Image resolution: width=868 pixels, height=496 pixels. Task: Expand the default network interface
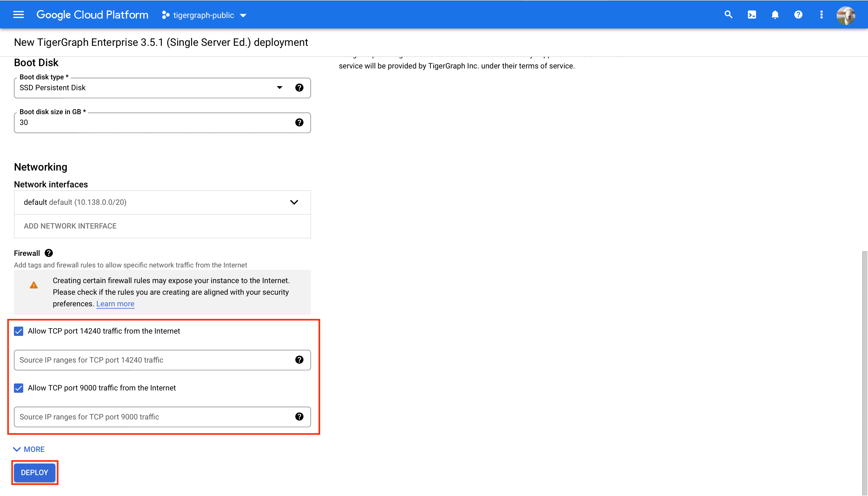coord(294,202)
